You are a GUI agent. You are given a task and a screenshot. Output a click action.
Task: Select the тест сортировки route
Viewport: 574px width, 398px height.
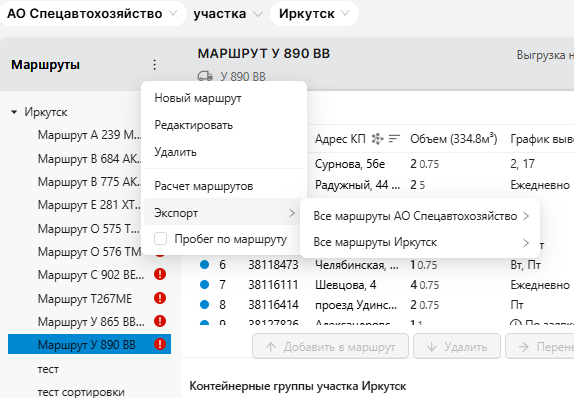81,392
